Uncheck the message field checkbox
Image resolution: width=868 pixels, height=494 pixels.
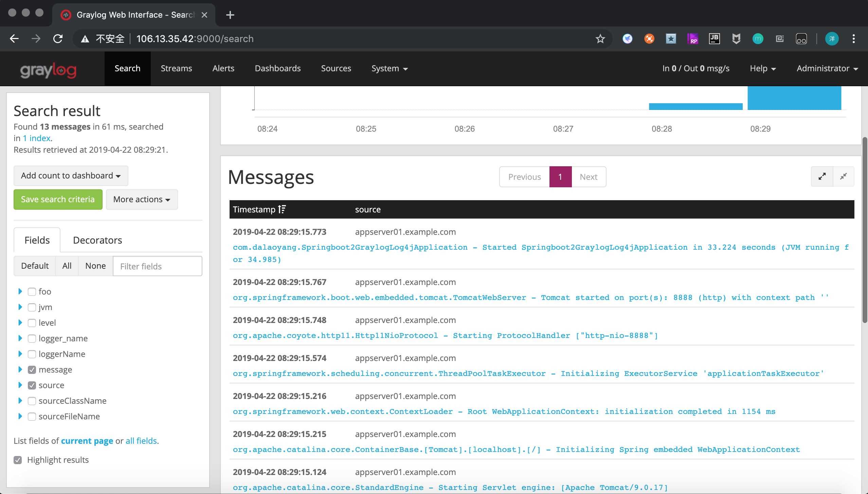click(x=32, y=369)
